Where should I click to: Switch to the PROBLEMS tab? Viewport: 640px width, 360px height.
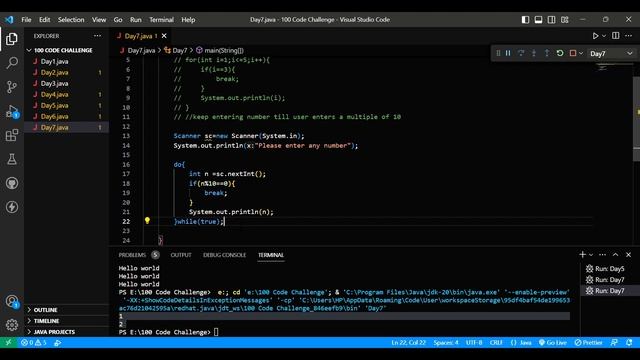point(132,255)
